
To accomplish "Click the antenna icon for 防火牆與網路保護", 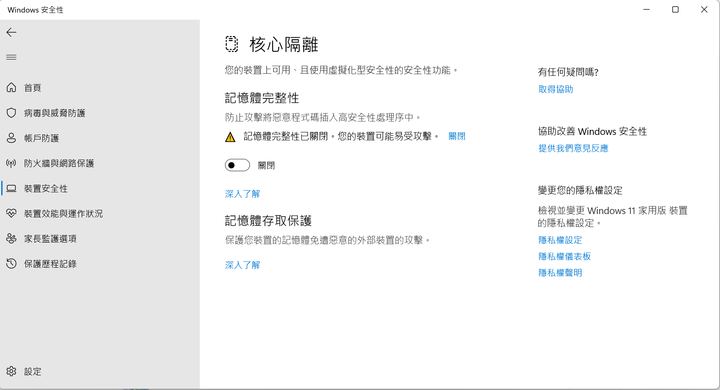I will [x=11, y=163].
